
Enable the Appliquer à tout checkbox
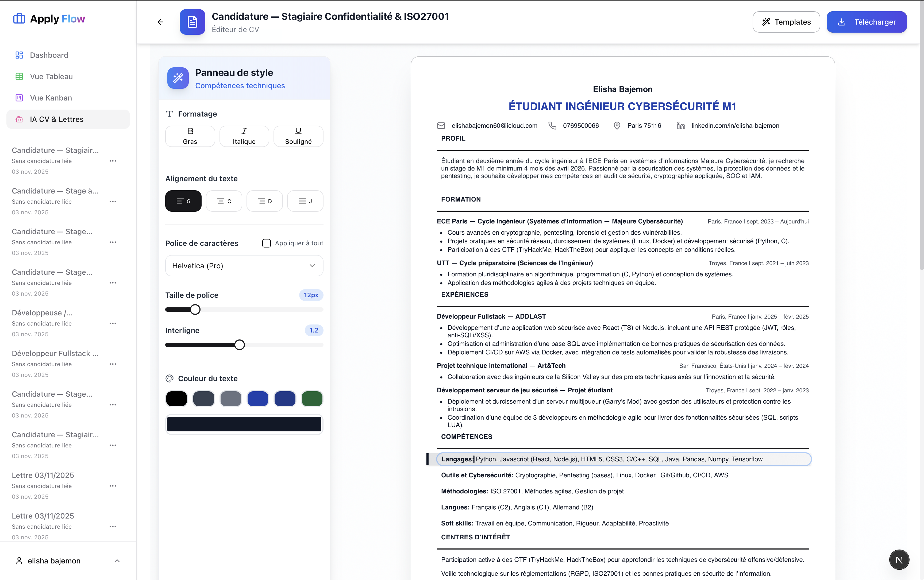click(x=266, y=243)
